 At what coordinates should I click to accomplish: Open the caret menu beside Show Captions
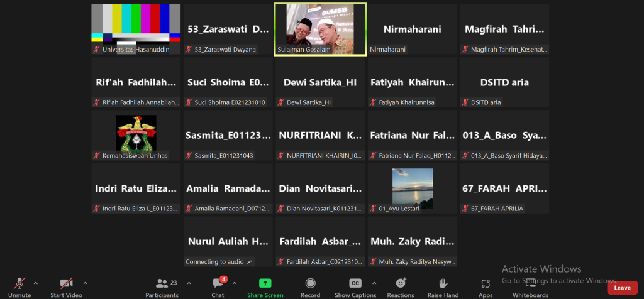pyautogui.click(x=374, y=282)
